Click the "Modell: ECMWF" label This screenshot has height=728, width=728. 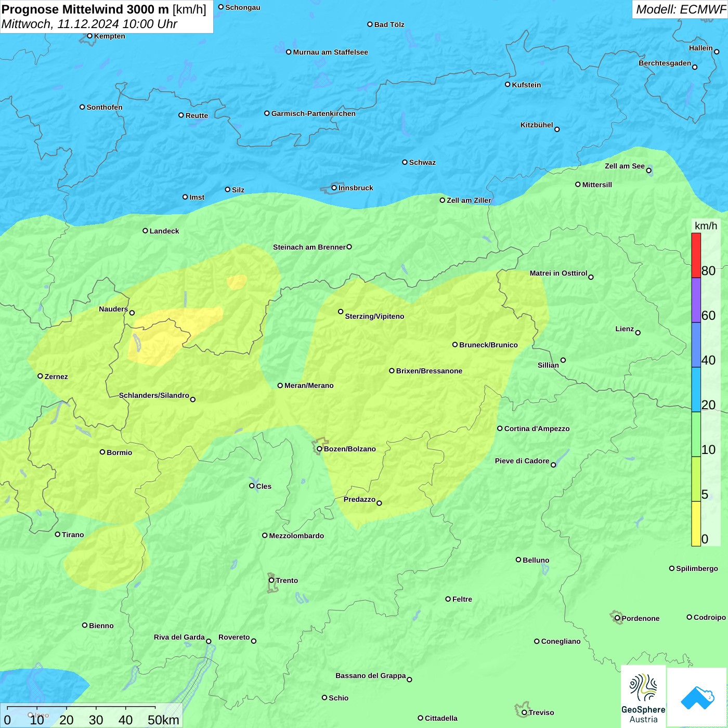(x=681, y=9)
